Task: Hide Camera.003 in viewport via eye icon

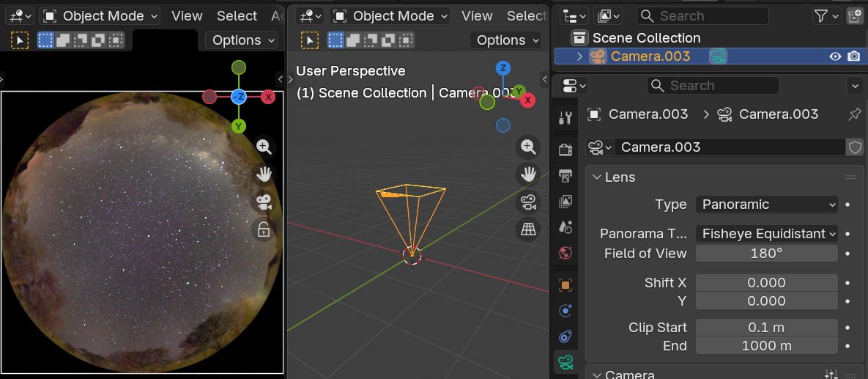Action: tap(834, 56)
